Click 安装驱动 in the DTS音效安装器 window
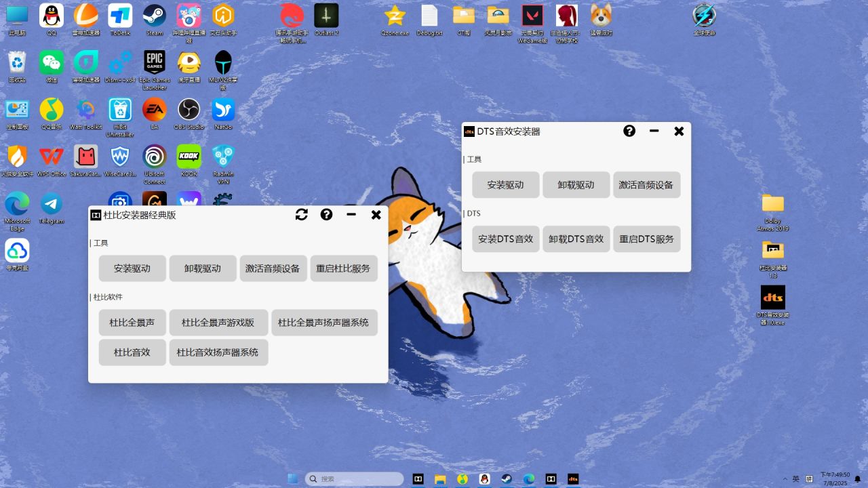The image size is (868, 488). click(506, 185)
